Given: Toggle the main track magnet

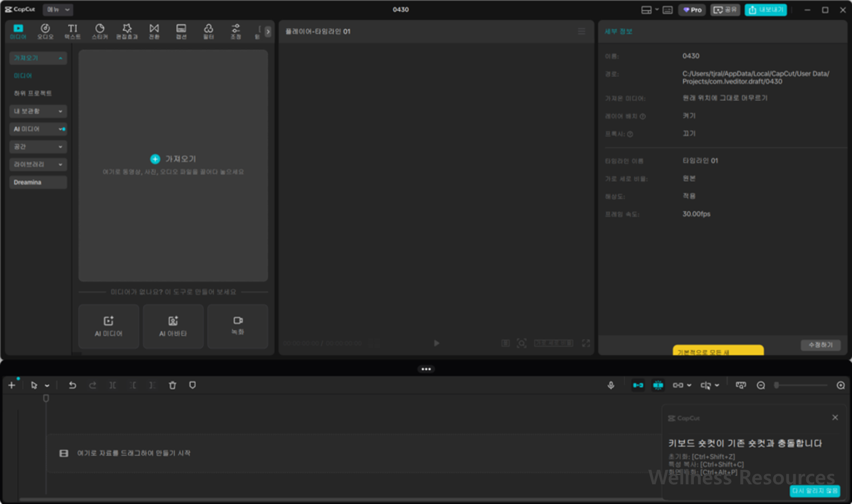Looking at the screenshot, I should point(638,385).
